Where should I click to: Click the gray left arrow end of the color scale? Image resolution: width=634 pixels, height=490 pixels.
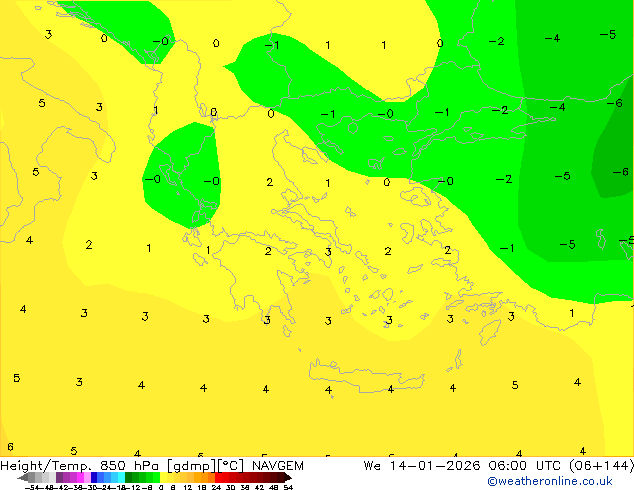coord(23,478)
